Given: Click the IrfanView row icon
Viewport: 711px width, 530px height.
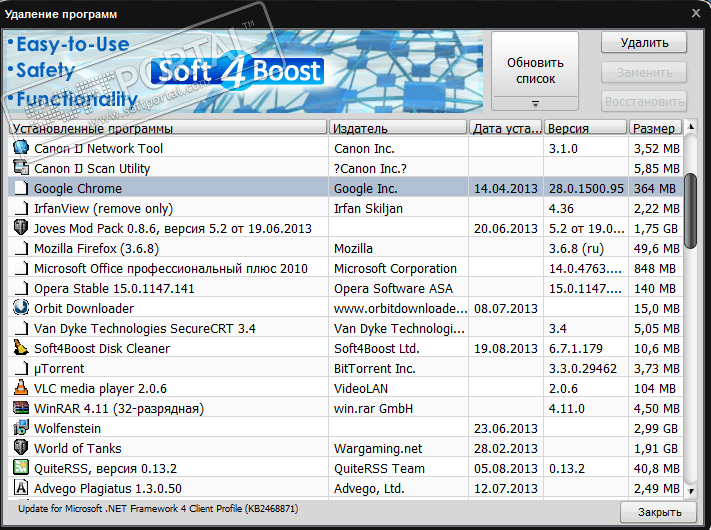Looking at the screenshot, I should 21,208.
